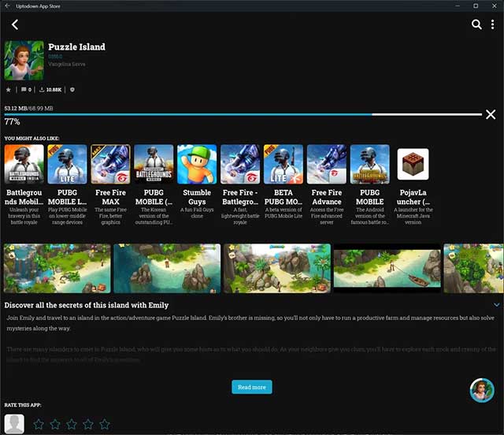Expand description with the chevron arrow
The width and height of the screenshot is (504, 435).
pyautogui.click(x=497, y=305)
